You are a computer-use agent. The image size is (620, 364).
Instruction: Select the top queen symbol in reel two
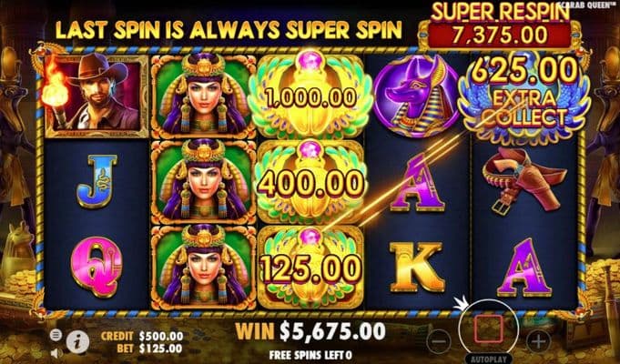[x=203, y=96]
